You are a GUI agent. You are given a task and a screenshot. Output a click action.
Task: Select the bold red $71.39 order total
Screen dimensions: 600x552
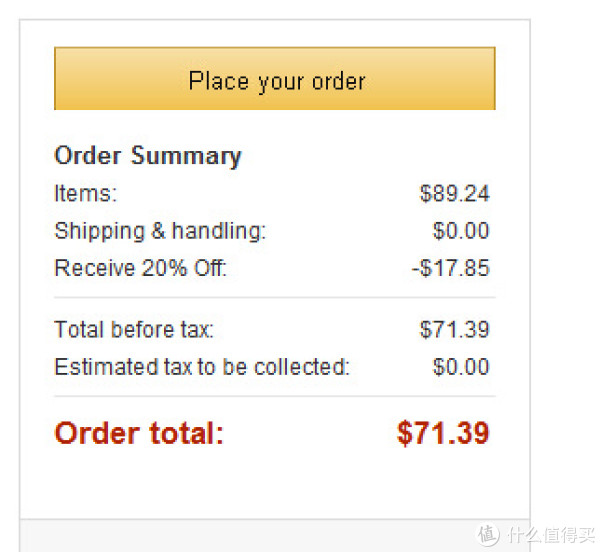pyautogui.click(x=443, y=433)
